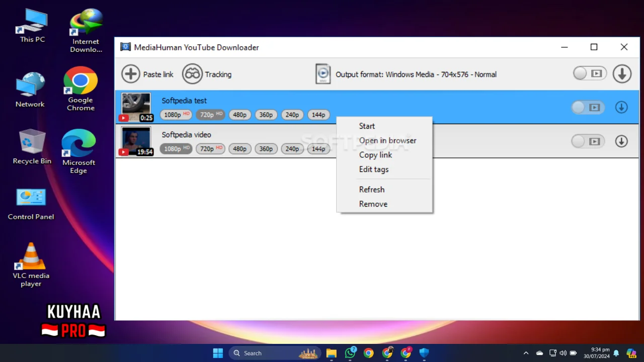Open Output format Windows Media selector

tap(416, 74)
